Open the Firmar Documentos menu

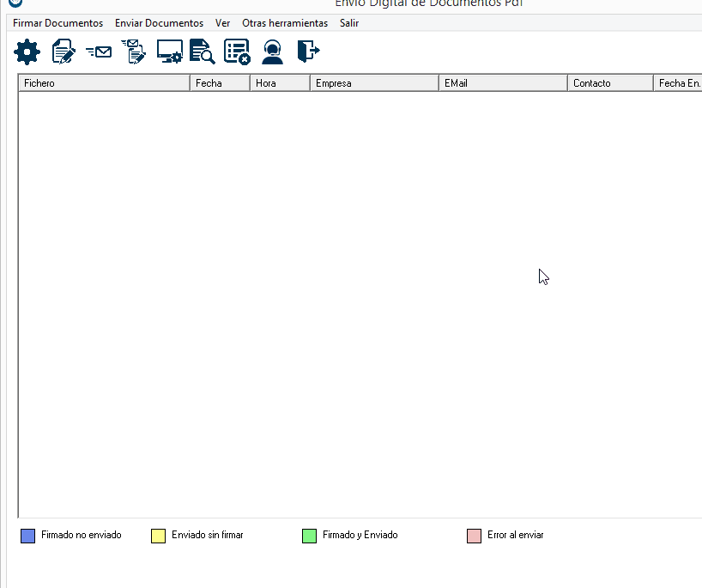coord(57,23)
